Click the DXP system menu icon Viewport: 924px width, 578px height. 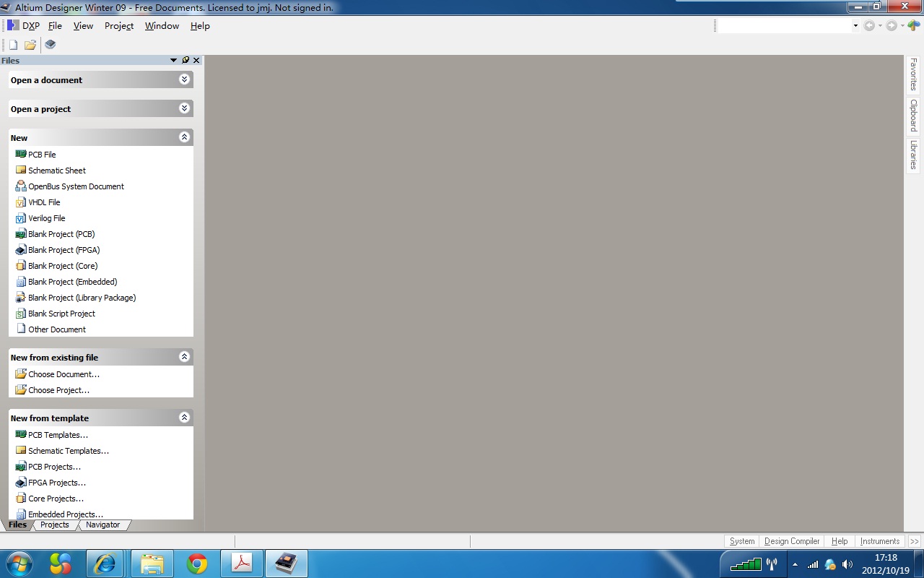[13, 25]
